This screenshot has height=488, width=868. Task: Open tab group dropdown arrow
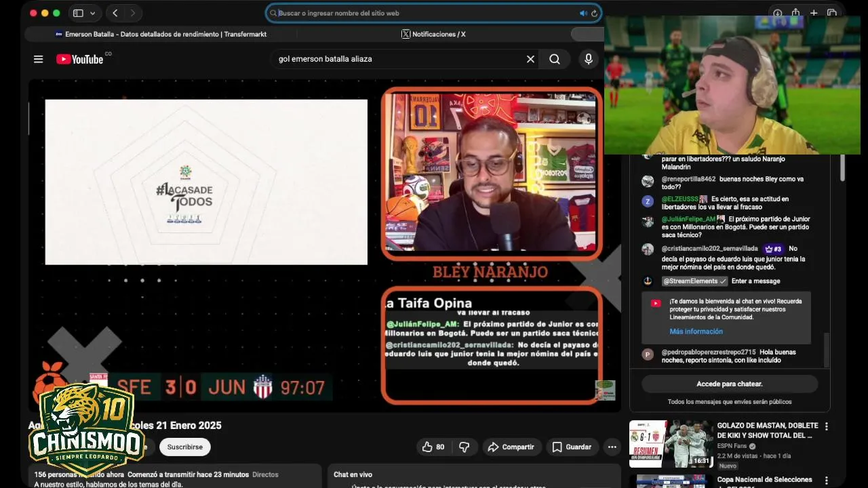pos(93,13)
